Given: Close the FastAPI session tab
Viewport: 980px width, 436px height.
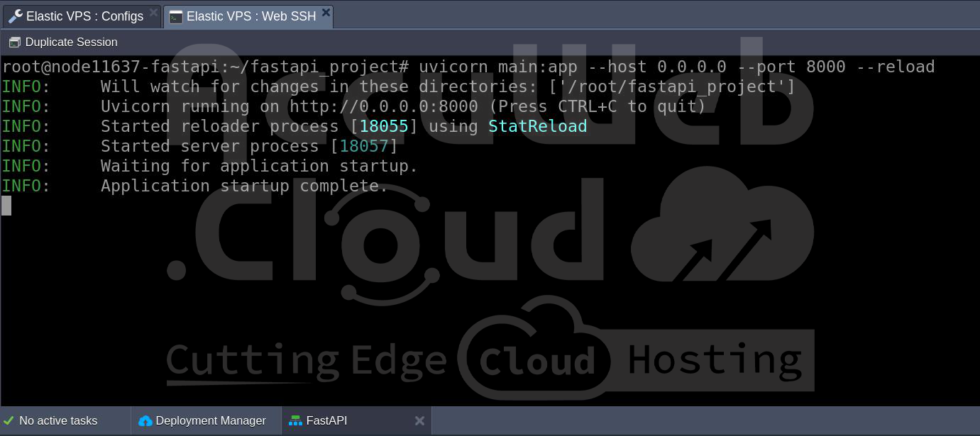Looking at the screenshot, I should tap(419, 420).
